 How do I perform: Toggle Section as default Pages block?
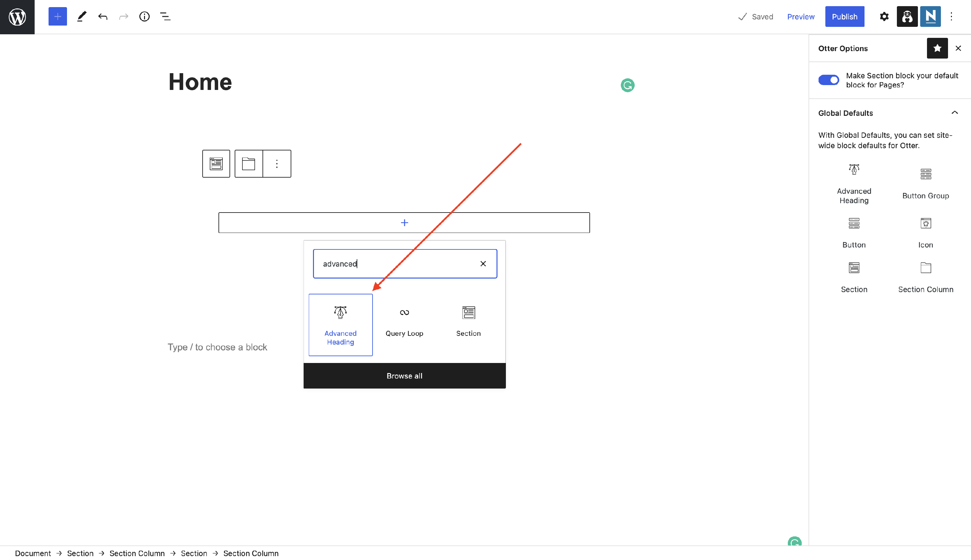[x=828, y=80]
